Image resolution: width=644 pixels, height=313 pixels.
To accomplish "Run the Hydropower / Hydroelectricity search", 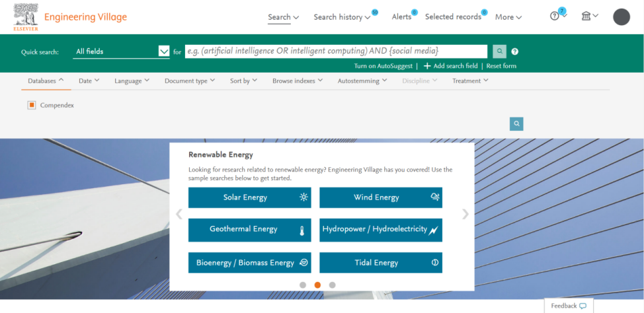I will point(381,230).
